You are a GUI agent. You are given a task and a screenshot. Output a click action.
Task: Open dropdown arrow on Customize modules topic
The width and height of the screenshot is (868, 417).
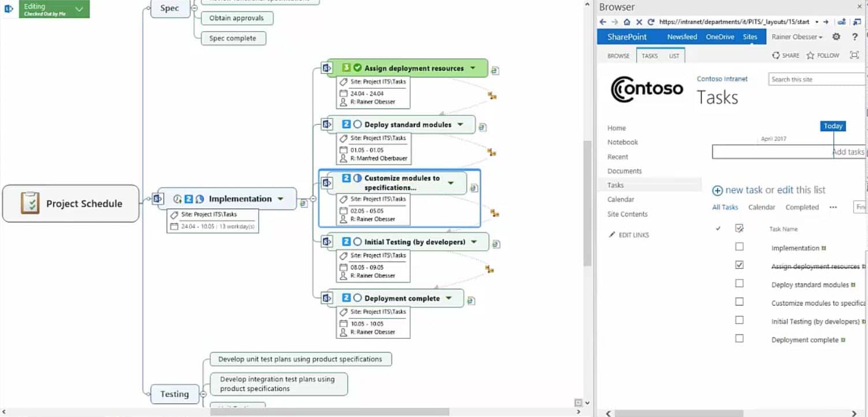click(x=451, y=183)
